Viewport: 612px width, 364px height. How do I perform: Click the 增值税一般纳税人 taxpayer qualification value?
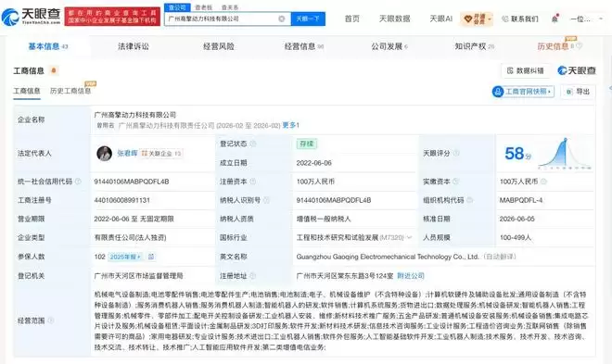[324, 219]
